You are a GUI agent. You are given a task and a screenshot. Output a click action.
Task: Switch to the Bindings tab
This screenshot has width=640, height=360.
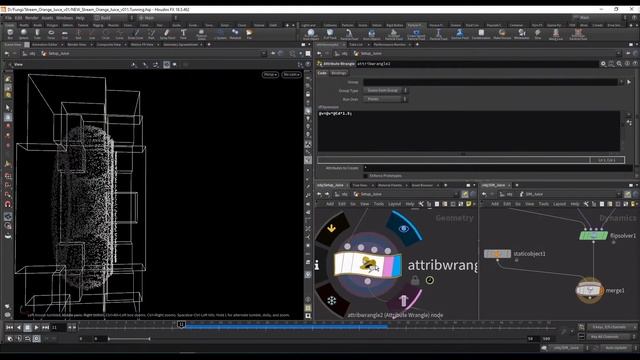pos(338,73)
